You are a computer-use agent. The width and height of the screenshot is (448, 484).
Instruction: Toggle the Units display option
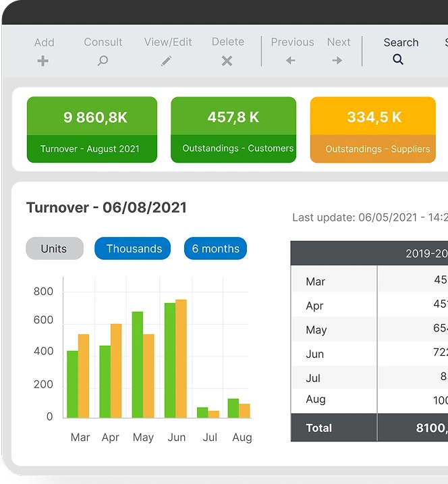tap(55, 248)
